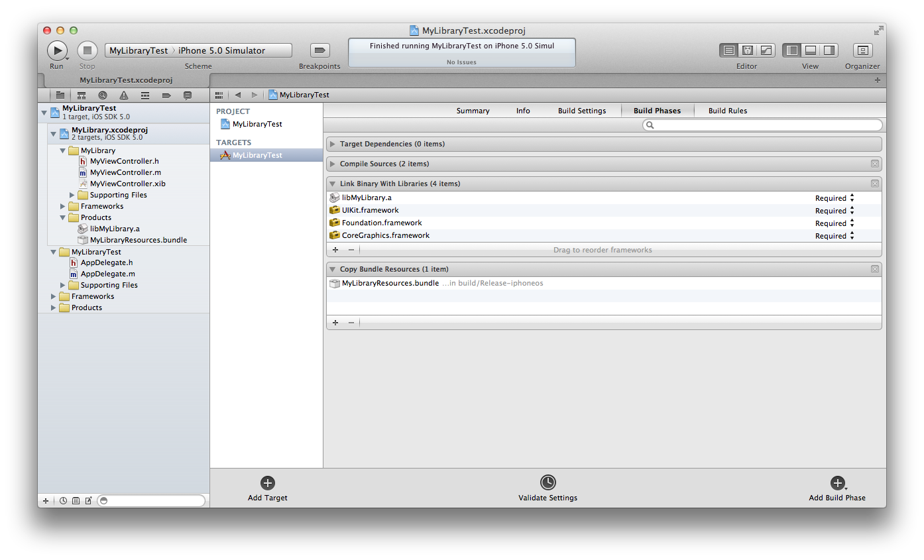Click the Run button
Screen dimensions: 924x560
coord(57,50)
